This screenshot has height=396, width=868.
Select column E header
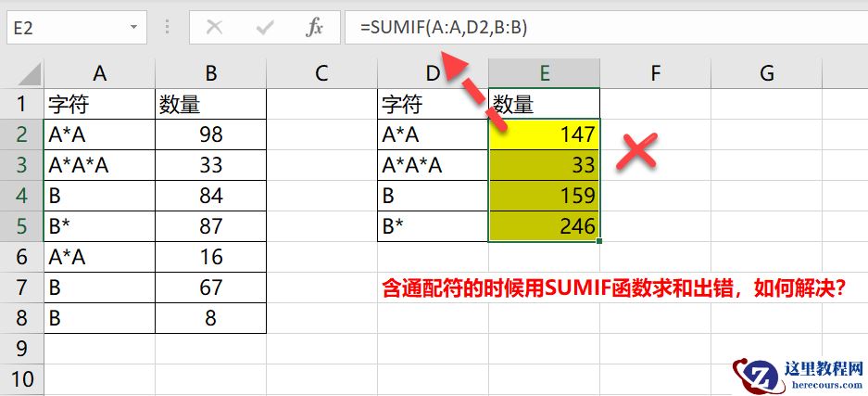(x=544, y=73)
